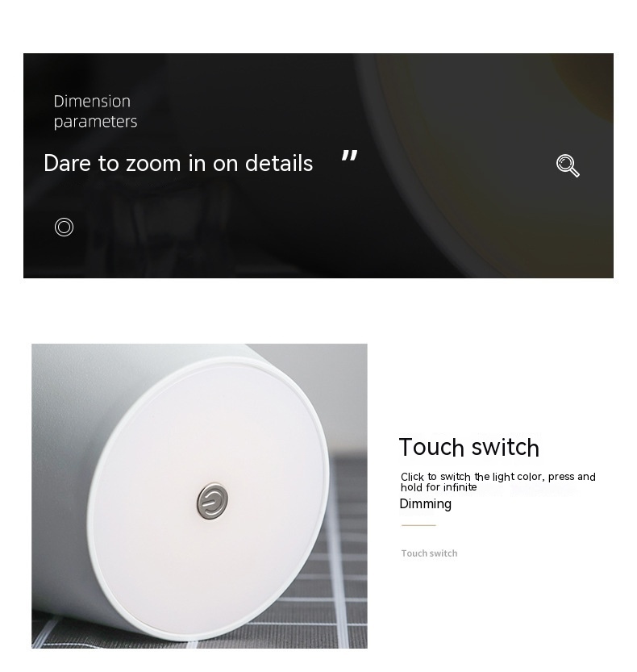
Task: Click the 'hold for infinite' text line
Action: [438, 487]
